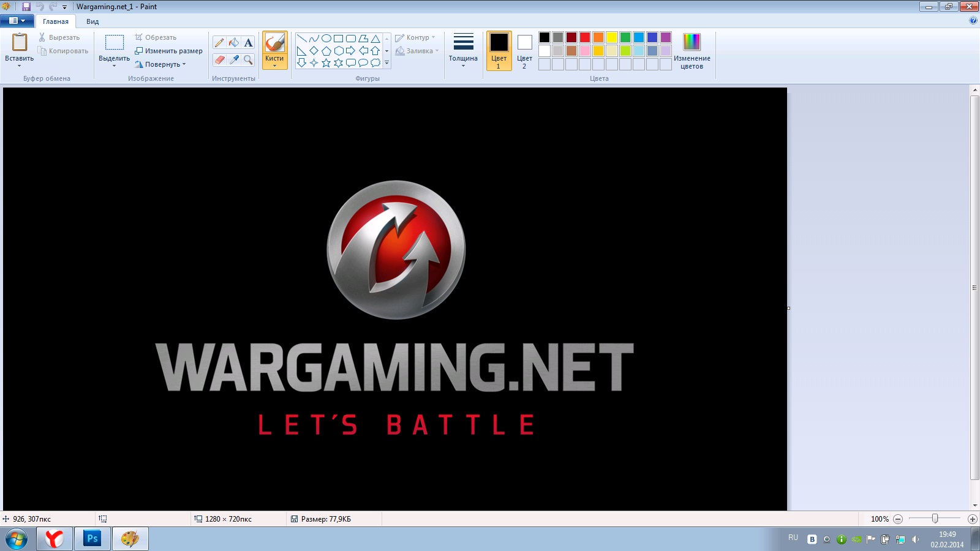
Task: Pick the pink color swatch
Action: click(585, 51)
